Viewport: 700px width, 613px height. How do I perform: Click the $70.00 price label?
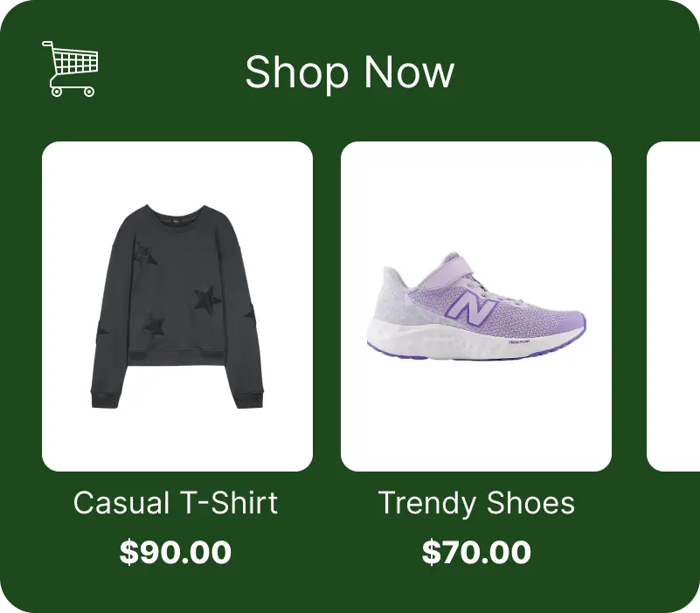[x=476, y=553]
